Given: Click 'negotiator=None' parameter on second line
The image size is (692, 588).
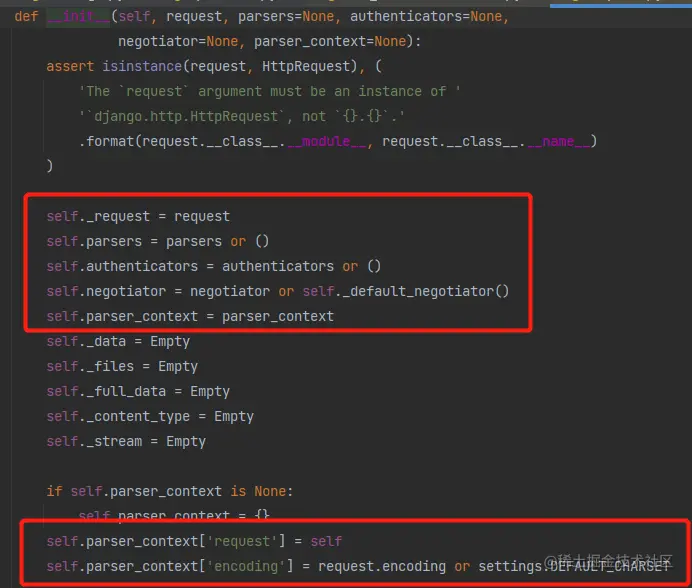Looking at the screenshot, I should (178, 41).
